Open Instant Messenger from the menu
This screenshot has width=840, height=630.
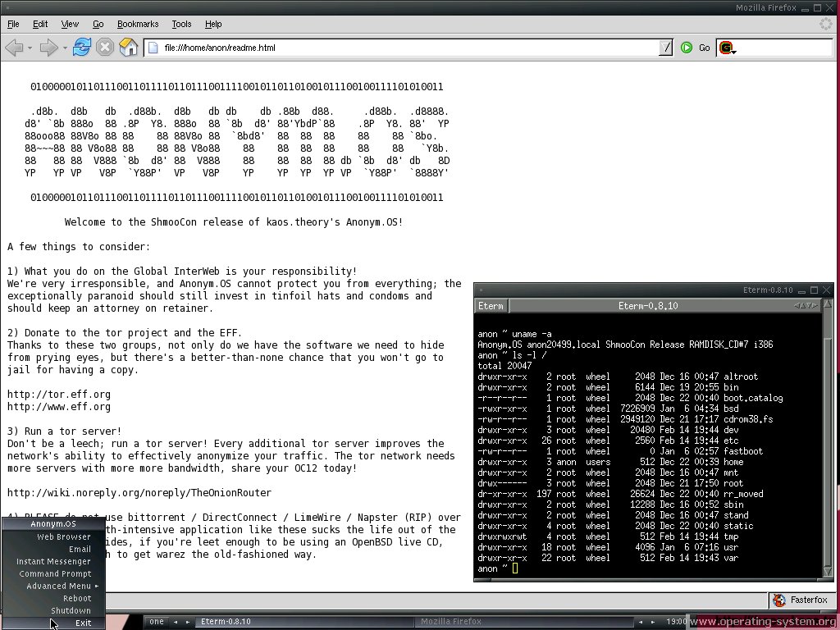point(53,561)
